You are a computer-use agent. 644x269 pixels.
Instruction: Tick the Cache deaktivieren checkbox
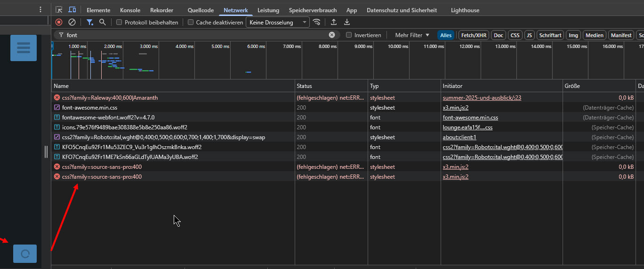(x=191, y=22)
